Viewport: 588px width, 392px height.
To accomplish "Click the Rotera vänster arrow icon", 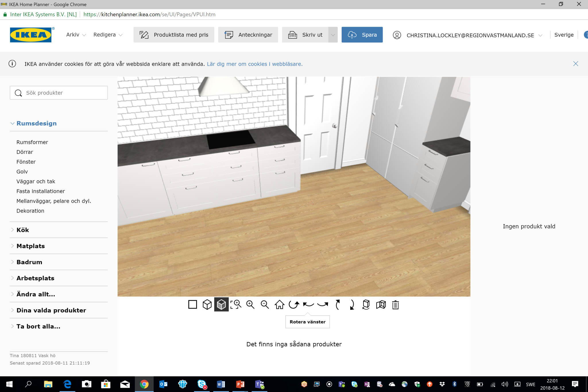I will click(x=308, y=304).
